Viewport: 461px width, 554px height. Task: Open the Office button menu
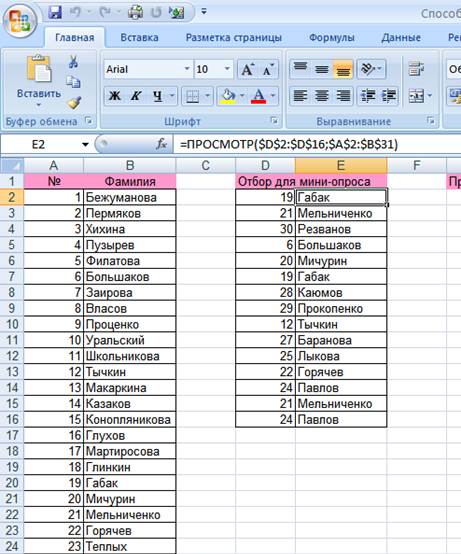[20, 20]
